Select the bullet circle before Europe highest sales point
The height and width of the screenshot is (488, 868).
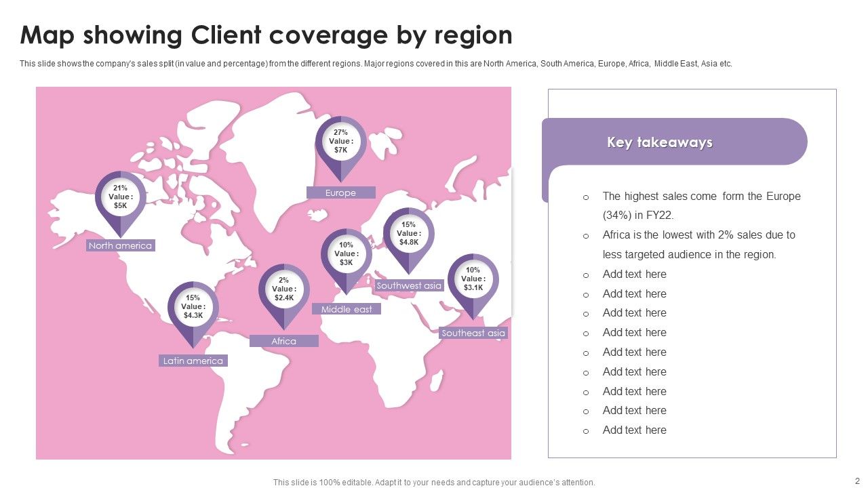pyautogui.click(x=586, y=197)
